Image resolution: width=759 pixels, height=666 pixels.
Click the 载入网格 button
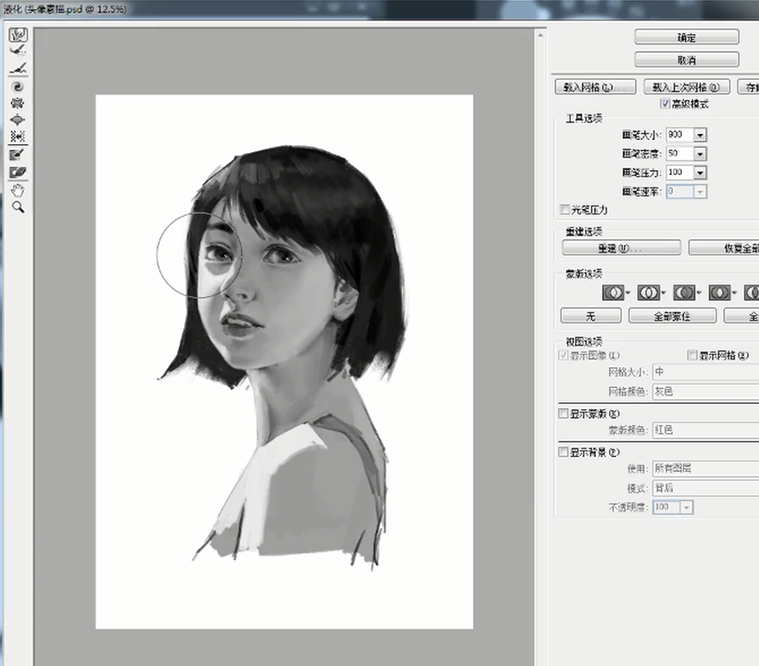pyautogui.click(x=595, y=87)
